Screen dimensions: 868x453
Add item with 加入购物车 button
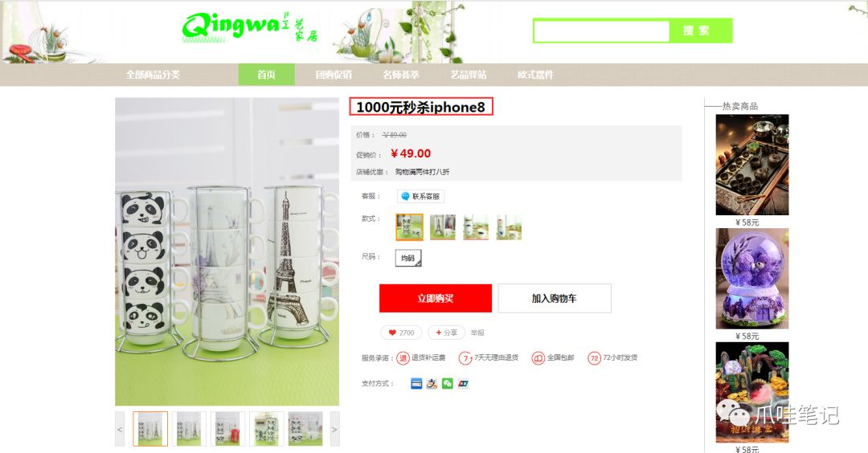554,298
